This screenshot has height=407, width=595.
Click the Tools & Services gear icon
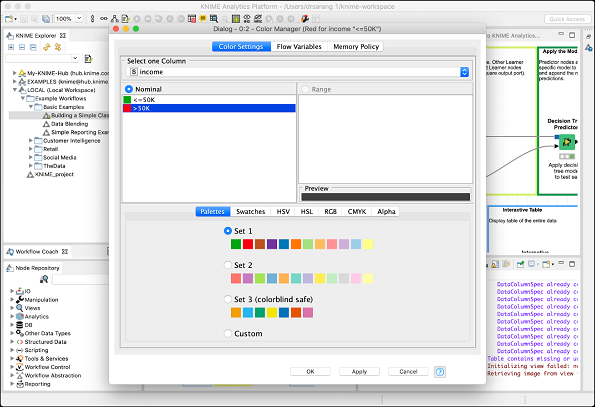click(20, 358)
